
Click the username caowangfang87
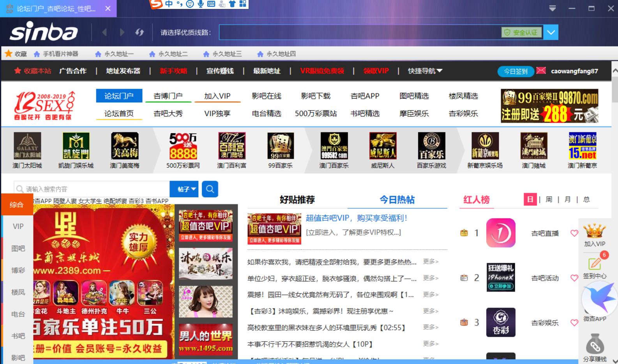pos(574,71)
